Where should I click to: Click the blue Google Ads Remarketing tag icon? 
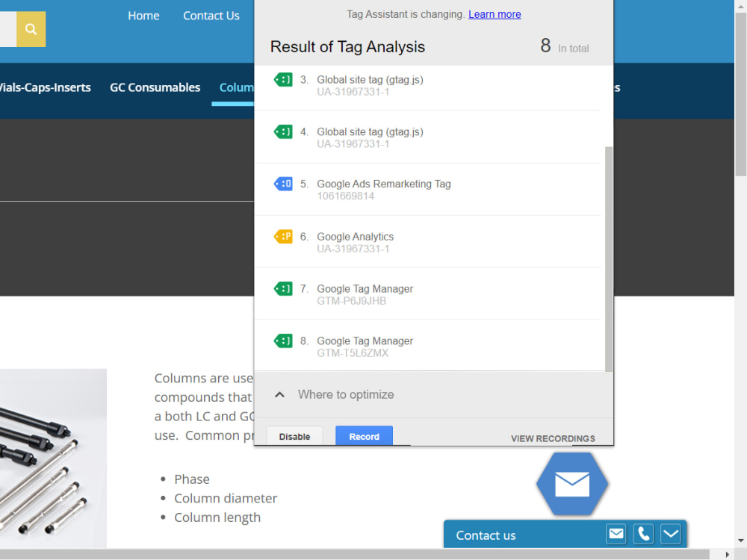coord(283,183)
